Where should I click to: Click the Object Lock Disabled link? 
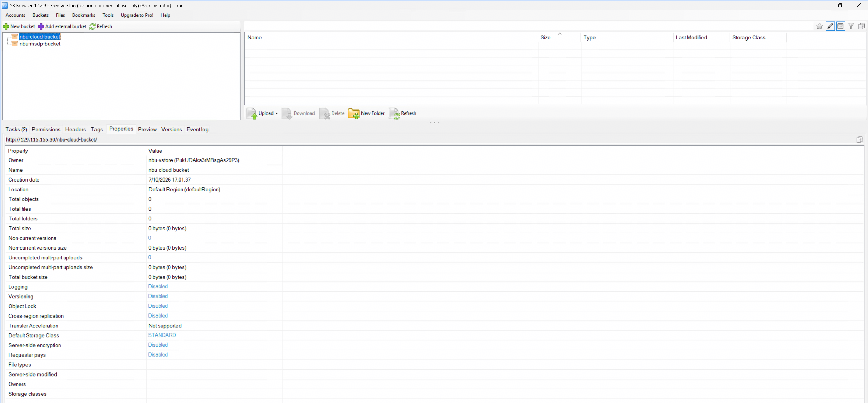(158, 306)
